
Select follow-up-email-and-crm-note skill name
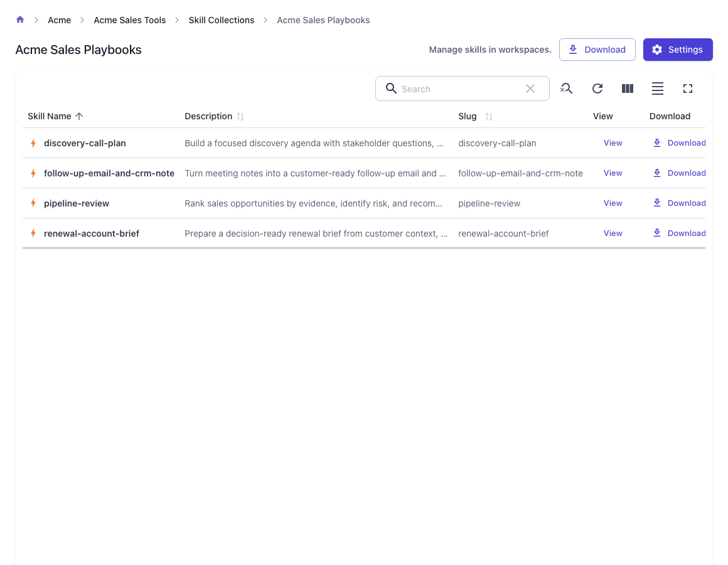[x=109, y=173]
